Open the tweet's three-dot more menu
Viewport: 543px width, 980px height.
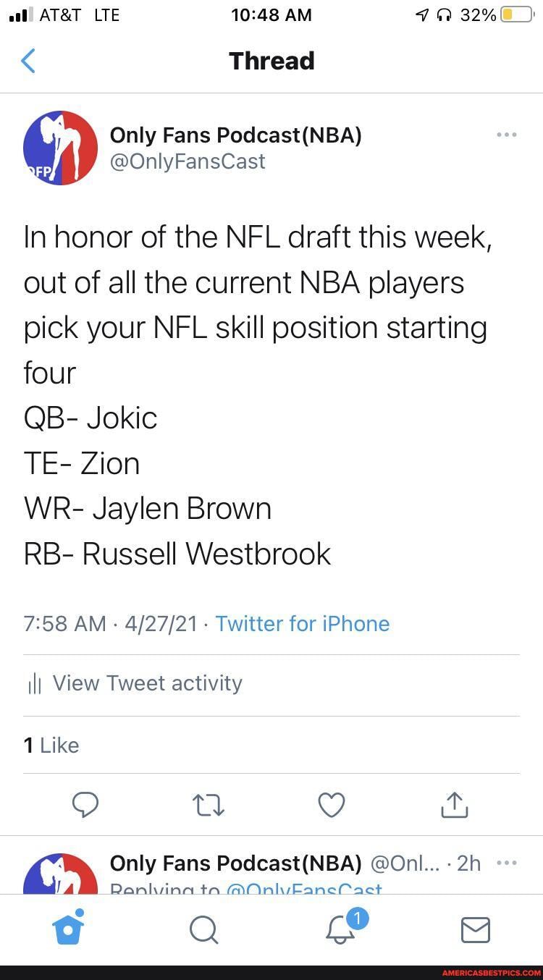[506, 135]
